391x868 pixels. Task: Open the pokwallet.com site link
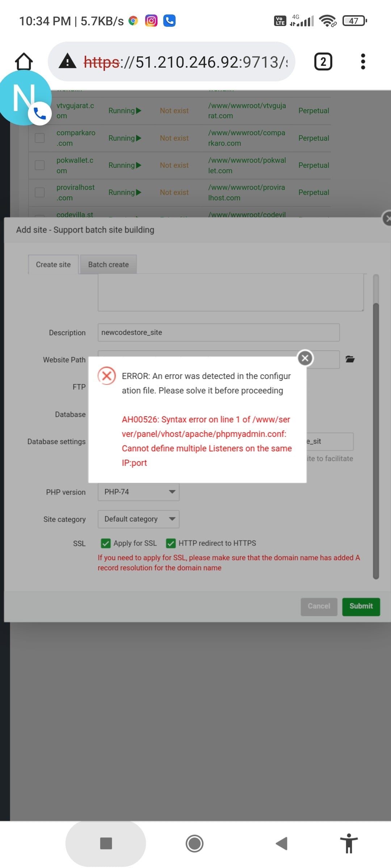pyautogui.click(x=75, y=165)
